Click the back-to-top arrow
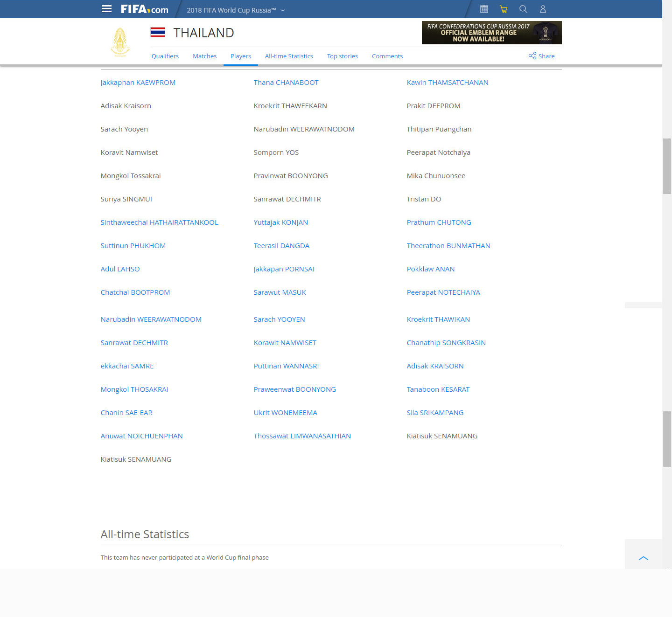The image size is (672, 617). pyautogui.click(x=644, y=558)
